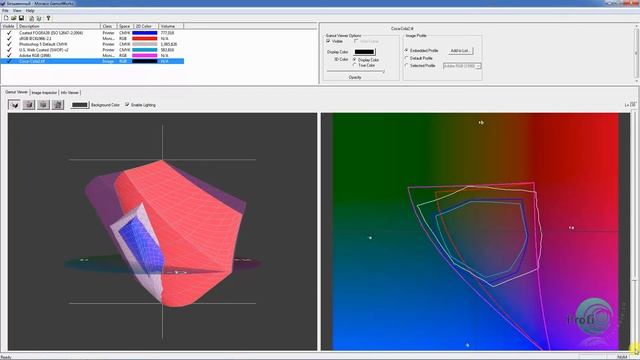Click the teal 2D color swatch for U.S. Web Coated
Viewport: 640px width, 360px height.
[144, 50]
